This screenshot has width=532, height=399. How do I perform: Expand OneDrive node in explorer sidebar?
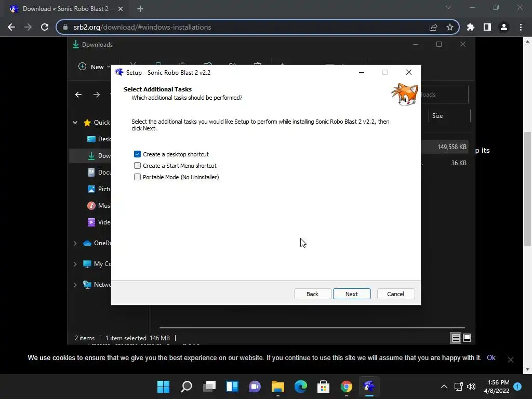click(75, 243)
